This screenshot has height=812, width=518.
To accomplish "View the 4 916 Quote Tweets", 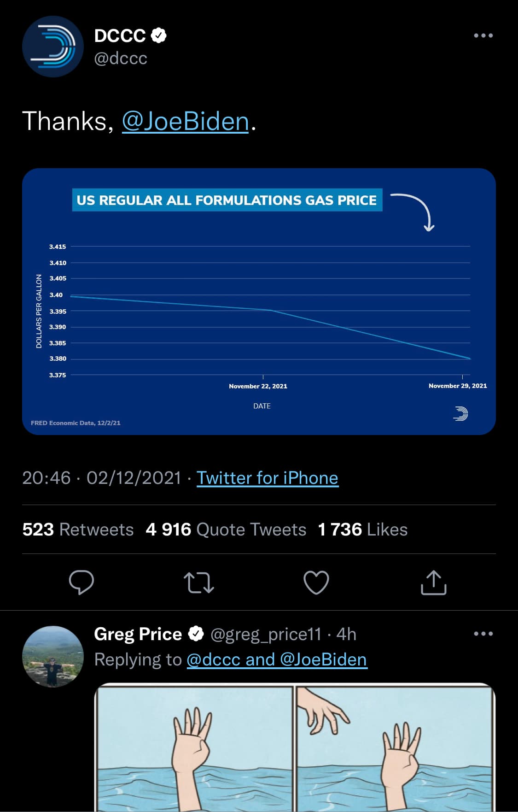I will pos(226,530).
